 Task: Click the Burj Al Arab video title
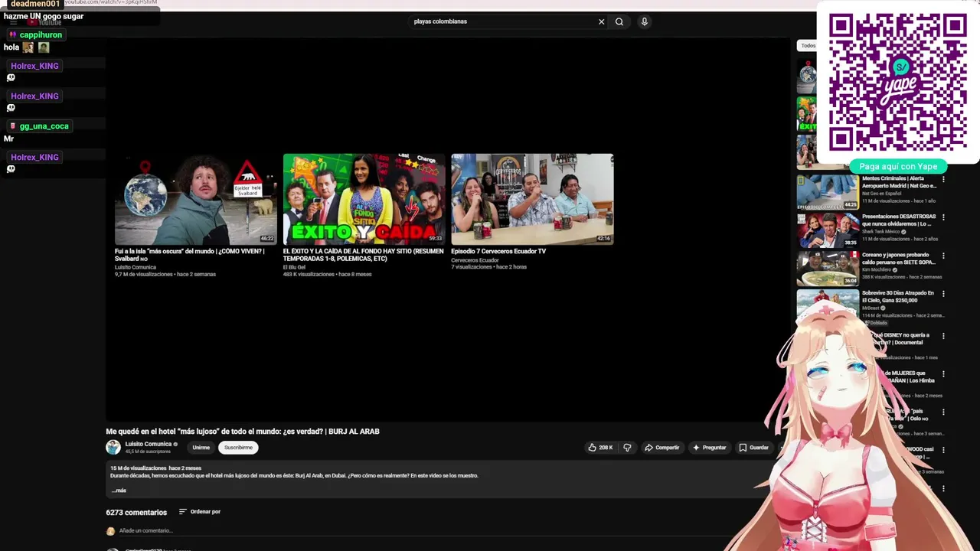(x=243, y=432)
